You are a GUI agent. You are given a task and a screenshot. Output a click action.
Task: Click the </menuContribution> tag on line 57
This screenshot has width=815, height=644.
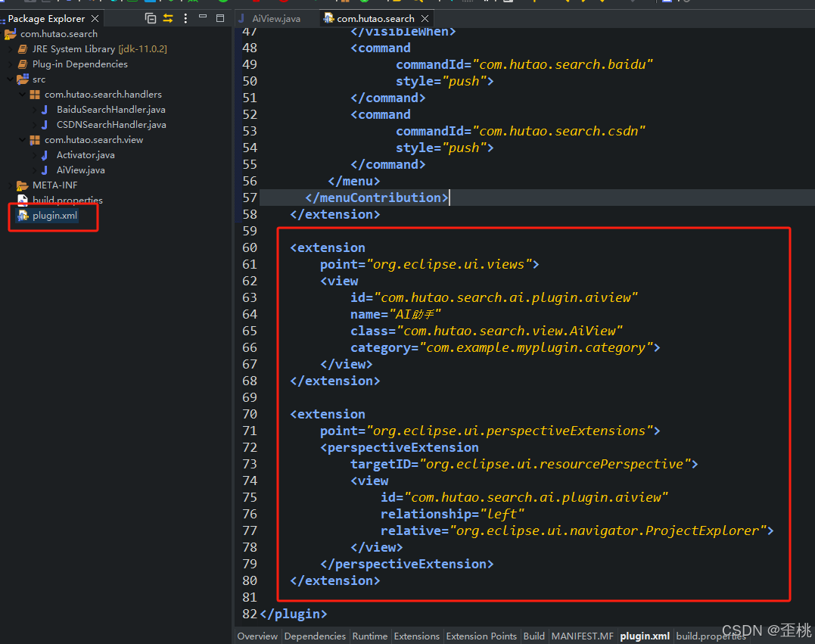pyautogui.click(x=376, y=198)
